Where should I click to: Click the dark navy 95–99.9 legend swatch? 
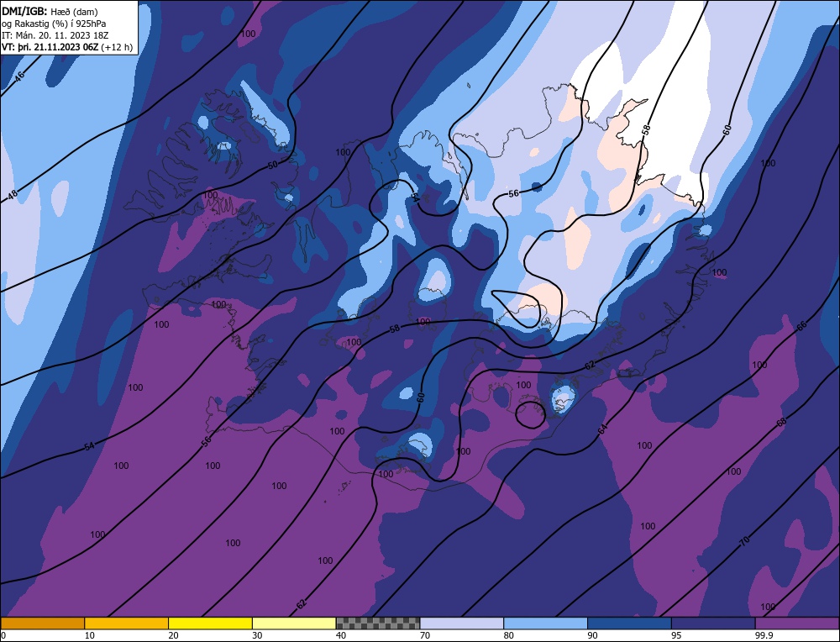713,623
